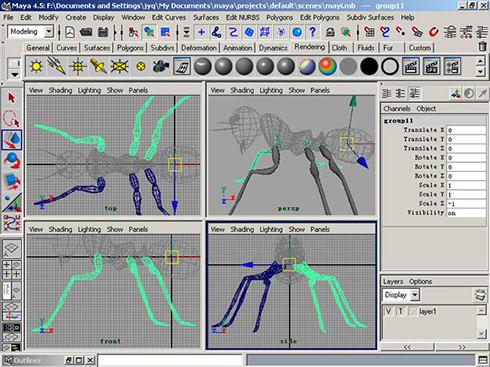Viewport: 490px width, 367px height.
Task: Switch to single perspective view layout
Action: [12, 248]
